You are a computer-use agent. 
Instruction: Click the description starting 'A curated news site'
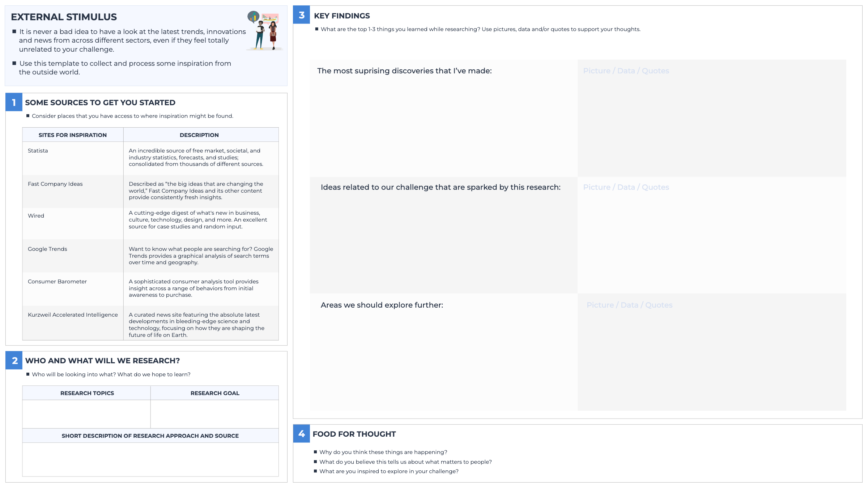(x=196, y=325)
